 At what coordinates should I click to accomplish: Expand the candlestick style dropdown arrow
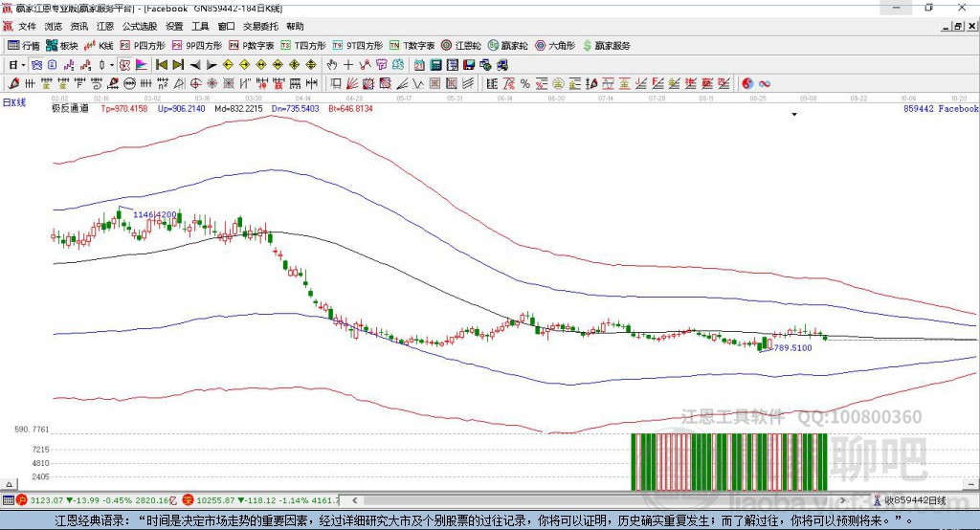point(112,65)
